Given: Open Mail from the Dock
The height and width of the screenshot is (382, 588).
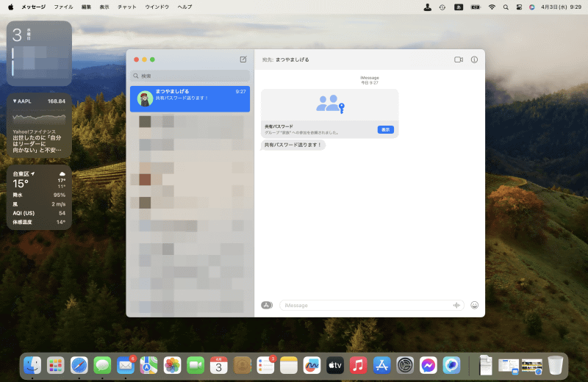Looking at the screenshot, I should [x=126, y=365].
